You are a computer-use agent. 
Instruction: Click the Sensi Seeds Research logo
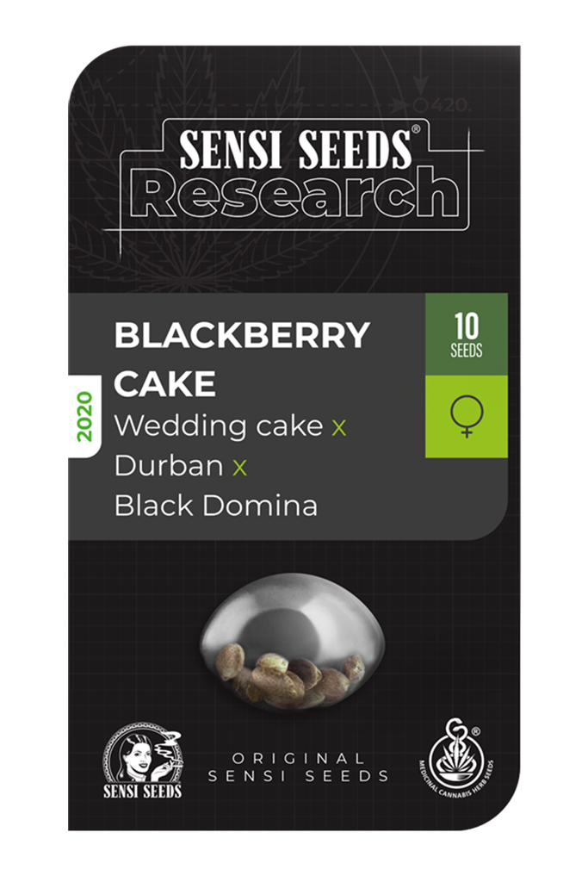(x=295, y=174)
